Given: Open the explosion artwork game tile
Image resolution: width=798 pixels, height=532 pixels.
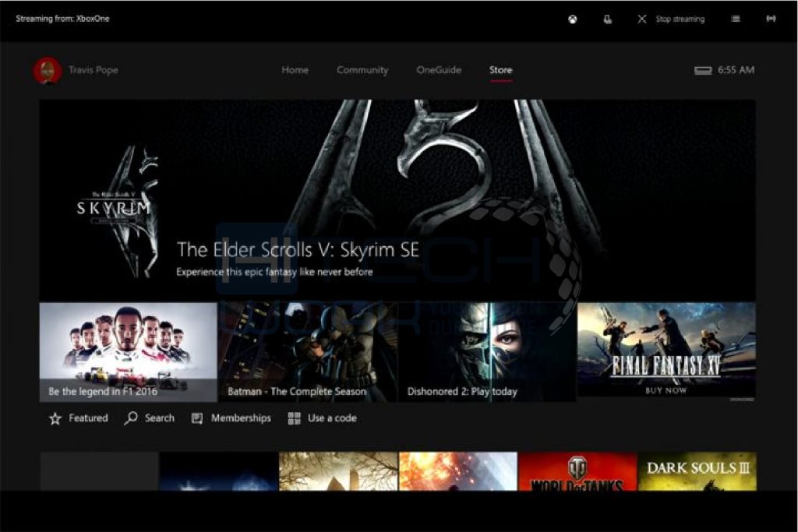Looking at the screenshot, I should coord(458,471).
